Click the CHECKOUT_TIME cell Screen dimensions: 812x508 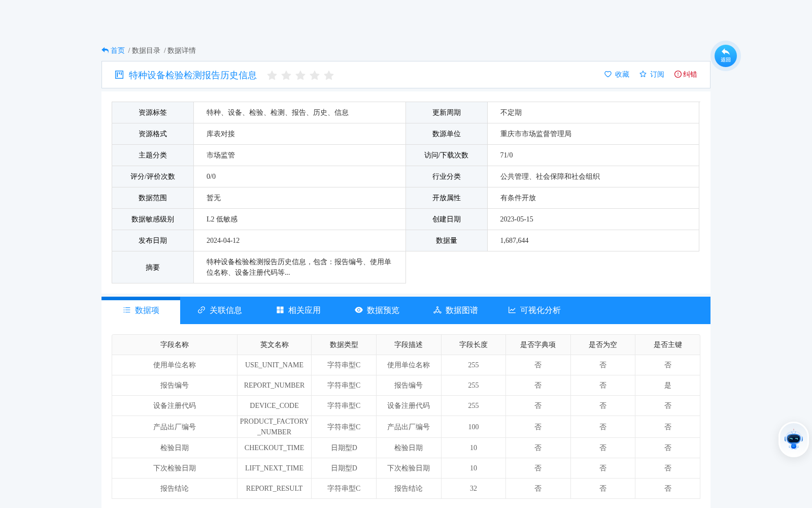pos(275,448)
